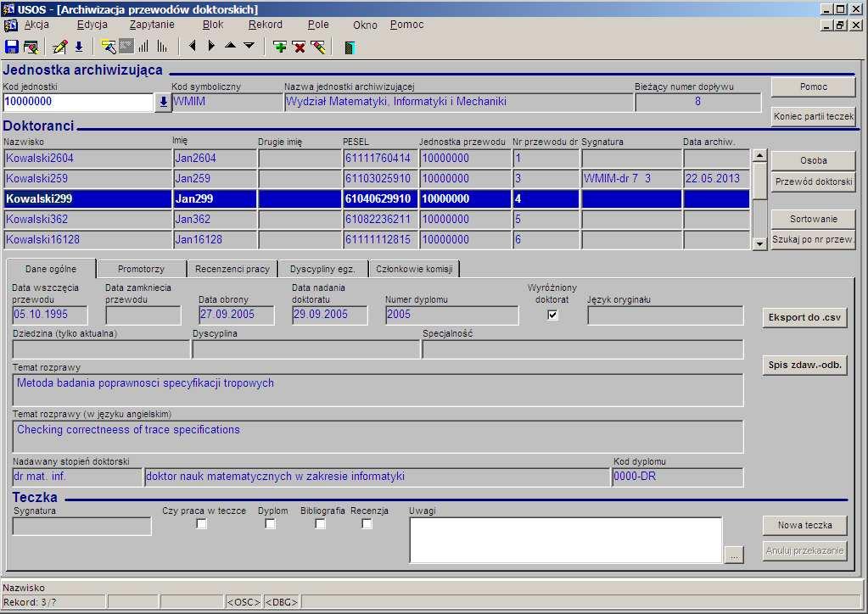Image resolution: width=868 pixels, height=614 pixels.
Task: Click the Anuluj przekazanie button
Action: pos(804,551)
